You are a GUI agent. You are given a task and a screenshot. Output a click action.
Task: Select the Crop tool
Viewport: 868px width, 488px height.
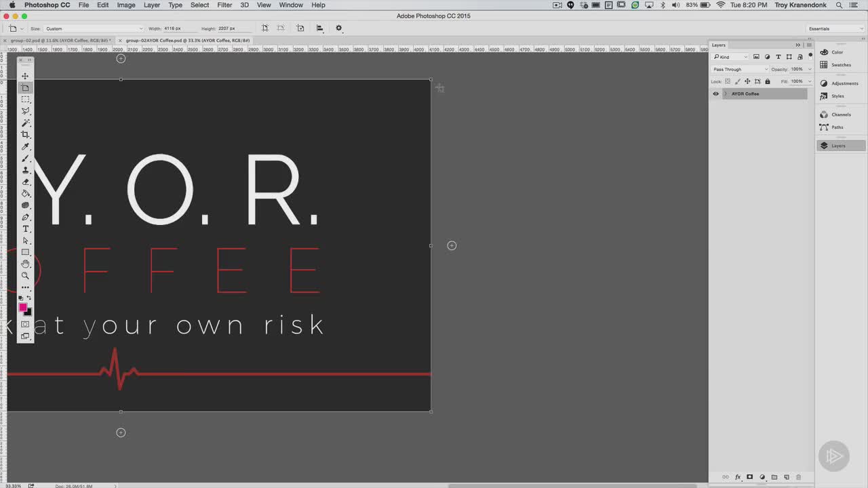tap(25, 135)
